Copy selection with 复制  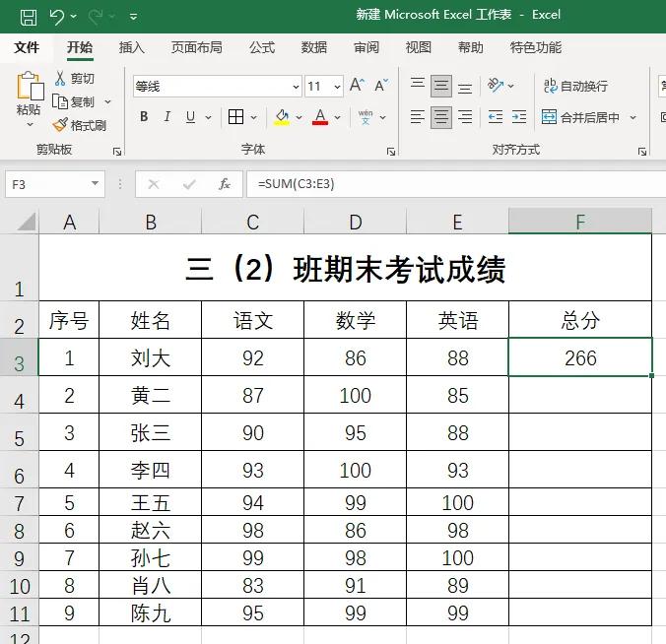click(x=74, y=101)
